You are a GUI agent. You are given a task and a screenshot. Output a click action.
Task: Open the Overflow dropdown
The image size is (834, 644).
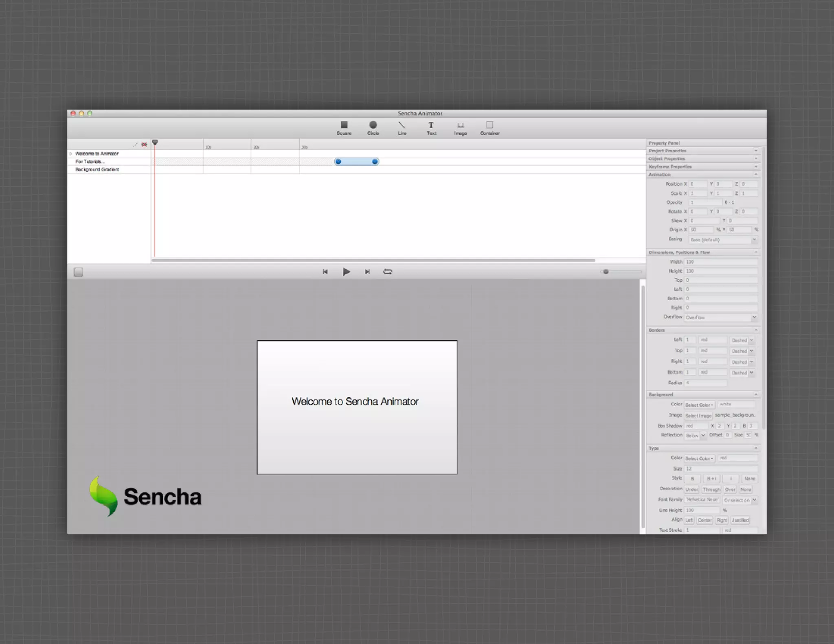click(x=720, y=318)
